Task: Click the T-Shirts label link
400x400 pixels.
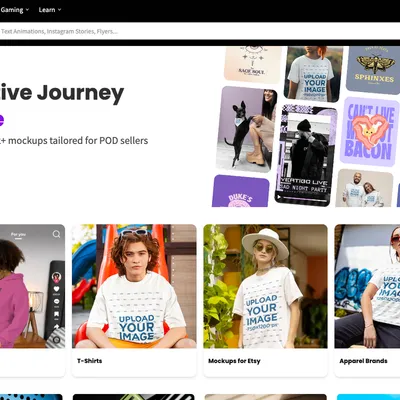Action: tap(89, 361)
